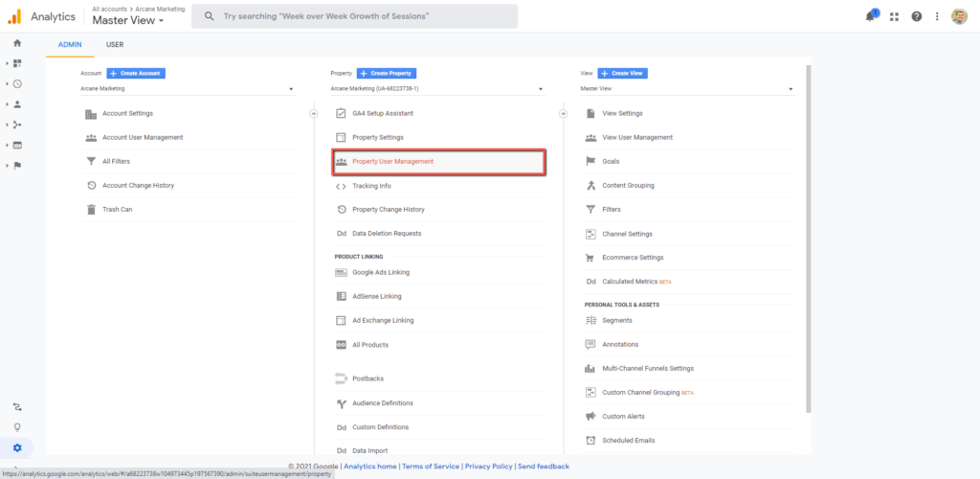Click the search magnifier icon
This screenshot has width=980, height=479.
click(x=210, y=16)
